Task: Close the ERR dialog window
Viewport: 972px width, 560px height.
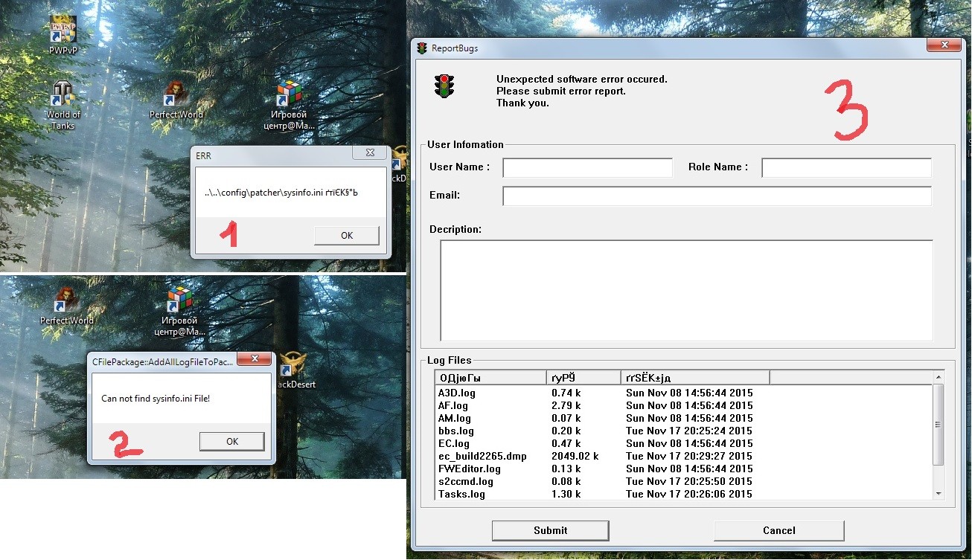Action: pyautogui.click(x=370, y=153)
